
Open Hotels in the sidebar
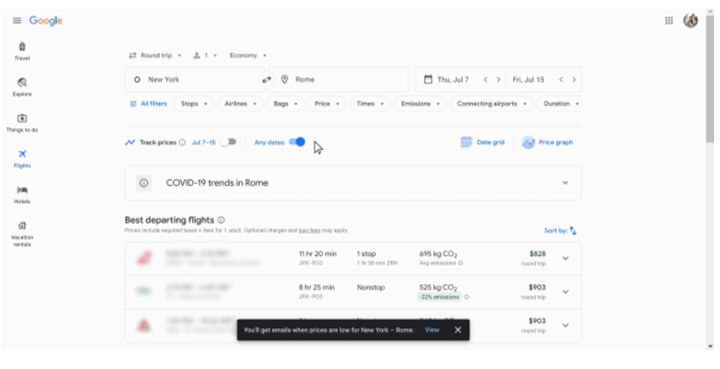pyautogui.click(x=22, y=195)
